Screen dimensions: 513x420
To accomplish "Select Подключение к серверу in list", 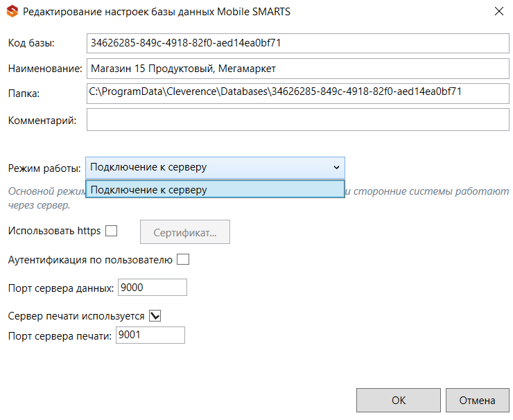I will coord(215,189).
